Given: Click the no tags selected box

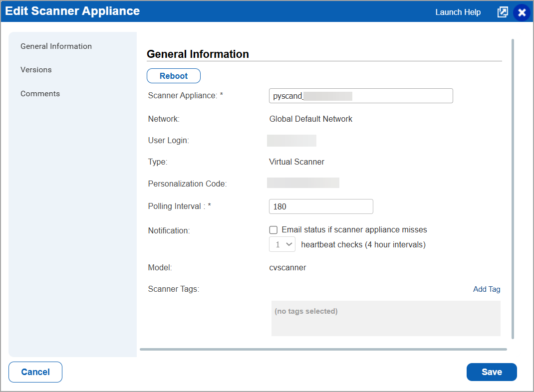Looking at the screenshot, I should pos(386,319).
